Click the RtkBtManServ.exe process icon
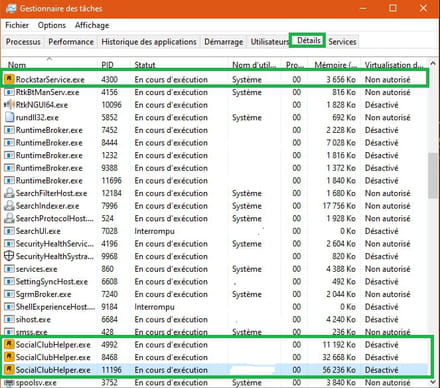This screenshot has height=388, width=440. click(x=9, y=92)
